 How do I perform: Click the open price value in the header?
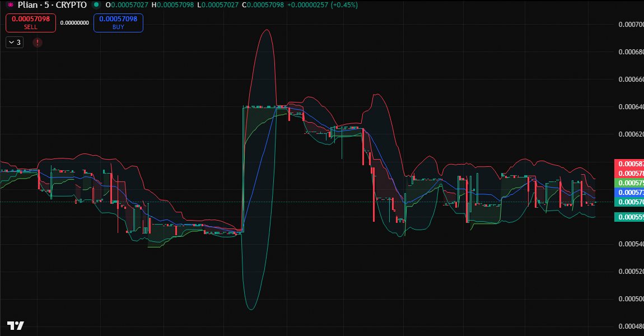(127, 5)
